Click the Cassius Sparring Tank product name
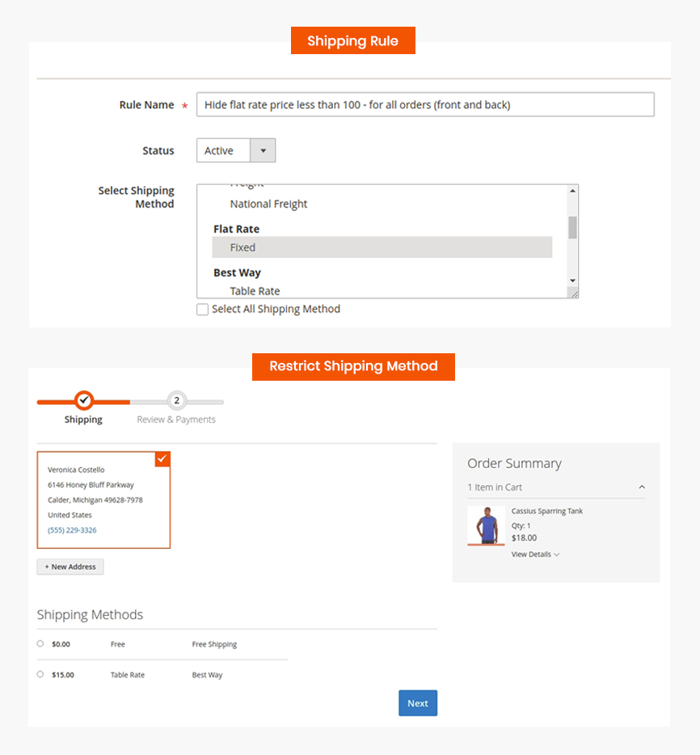The height and width of the screenshot is (755, 700). (547, 511)
